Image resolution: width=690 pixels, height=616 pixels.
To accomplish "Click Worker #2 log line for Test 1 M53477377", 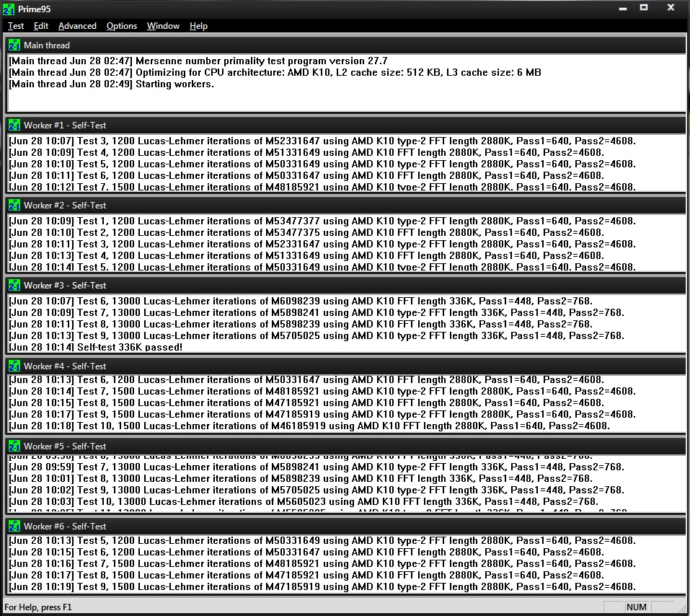I will click(322, 221).
